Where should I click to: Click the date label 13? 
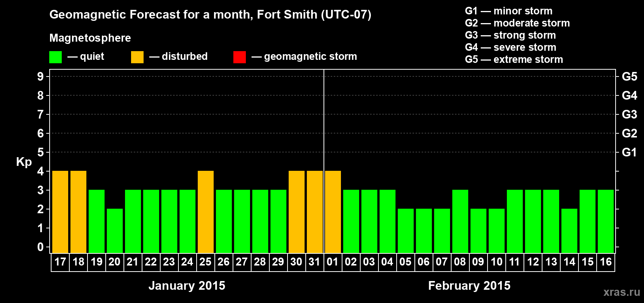551,262
